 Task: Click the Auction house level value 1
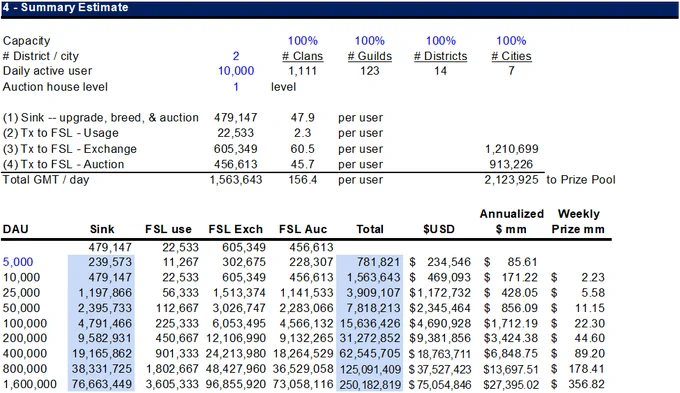point(236,87)
